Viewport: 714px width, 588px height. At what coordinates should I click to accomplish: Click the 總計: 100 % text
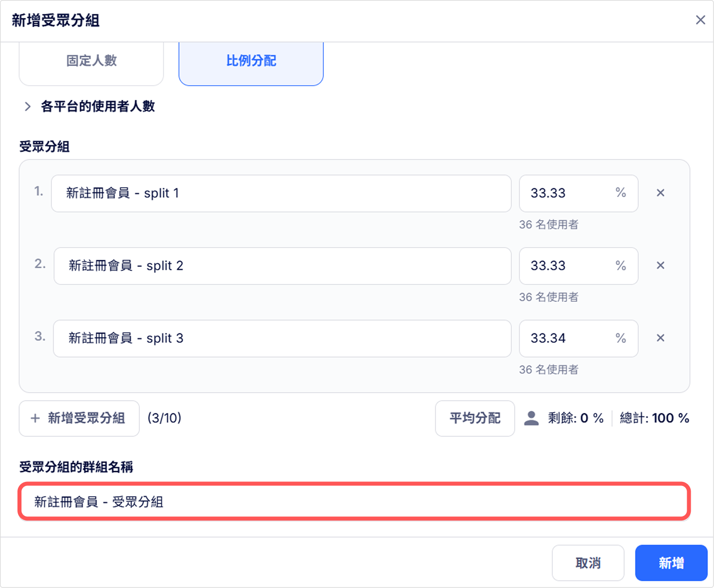coord(654,418)
